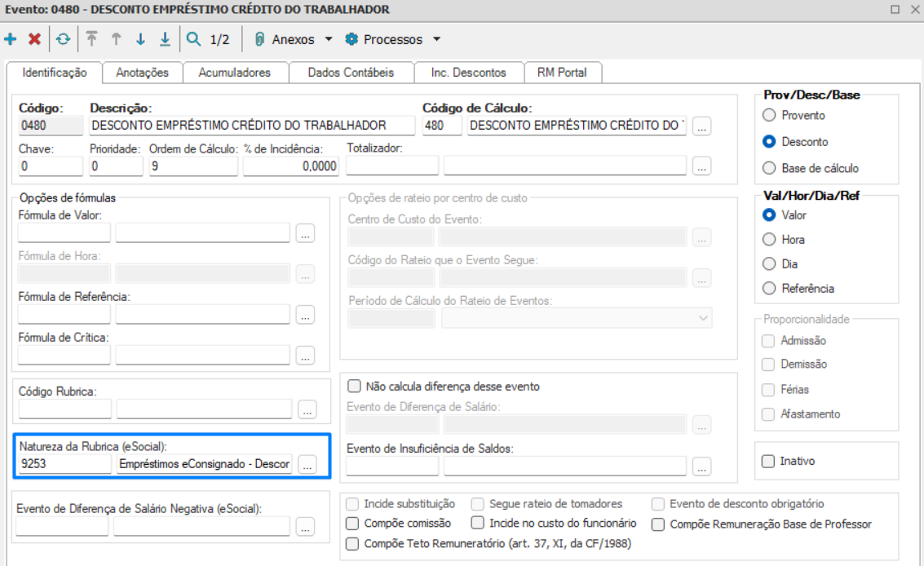Select the Hora radio option
Image resolution: width=924 pixels, height=566 pixels.
tap(769, 240)
